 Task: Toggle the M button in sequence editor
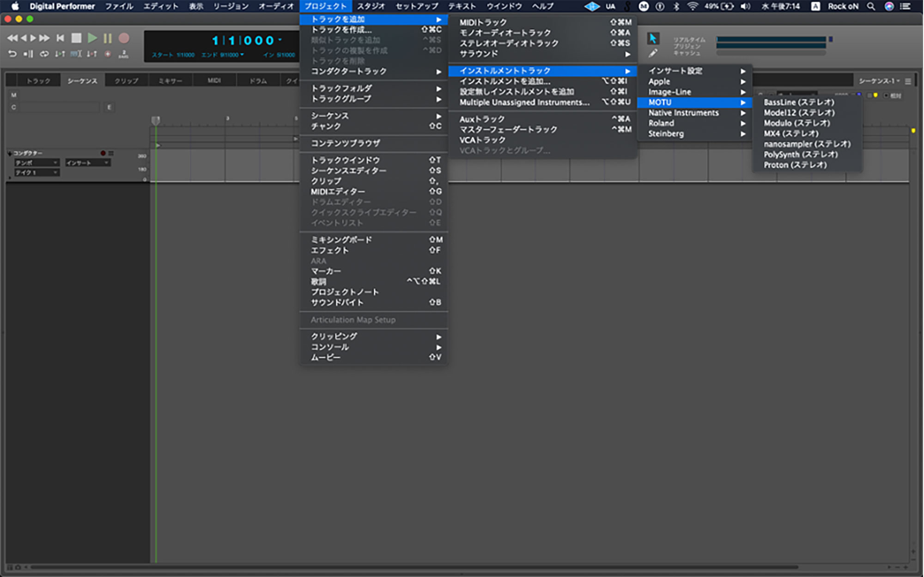pos(13,95)
